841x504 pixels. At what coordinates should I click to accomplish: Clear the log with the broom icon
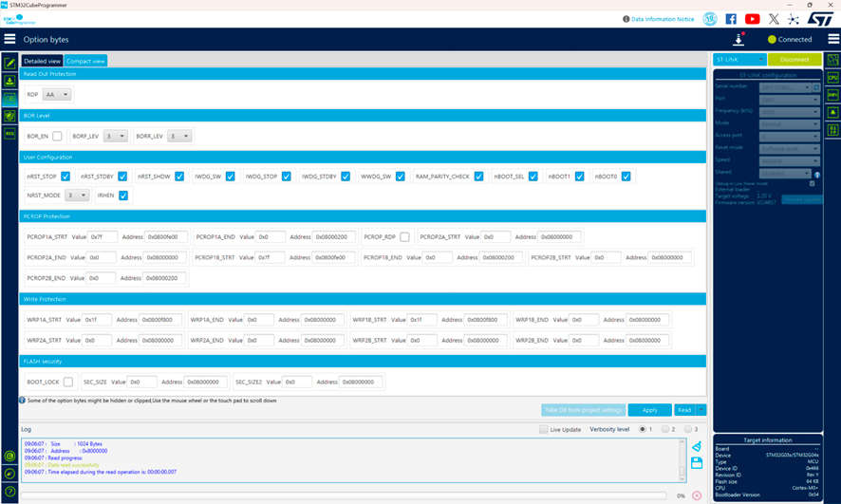697,446
